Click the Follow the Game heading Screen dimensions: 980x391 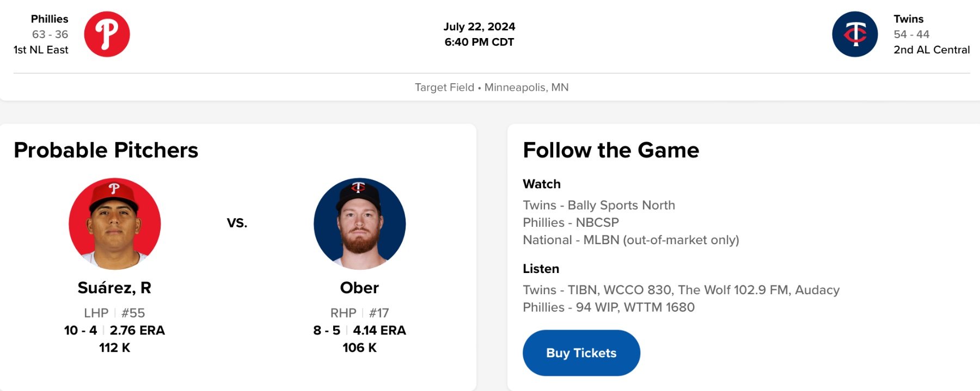(611, 150)
